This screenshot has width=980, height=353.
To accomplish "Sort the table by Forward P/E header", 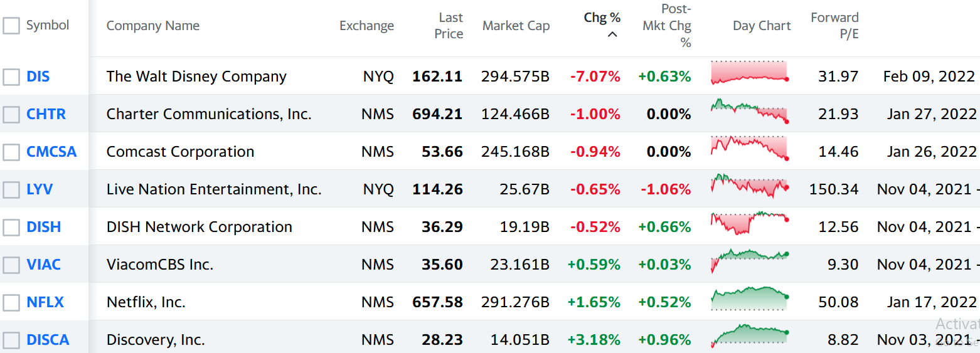I will [834, 26].
